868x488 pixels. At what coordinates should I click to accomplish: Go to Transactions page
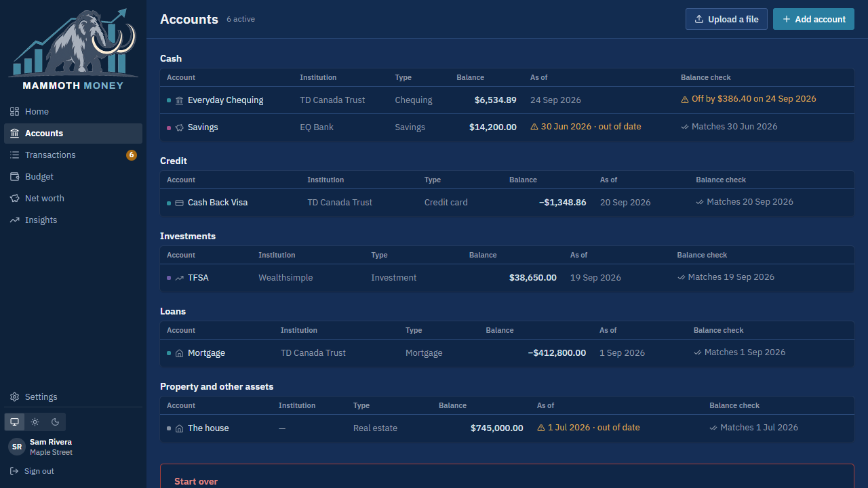[73, 155]
